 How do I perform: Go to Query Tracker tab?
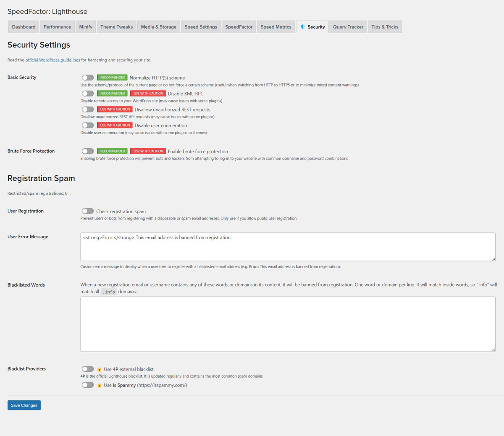tap(348, 27)
